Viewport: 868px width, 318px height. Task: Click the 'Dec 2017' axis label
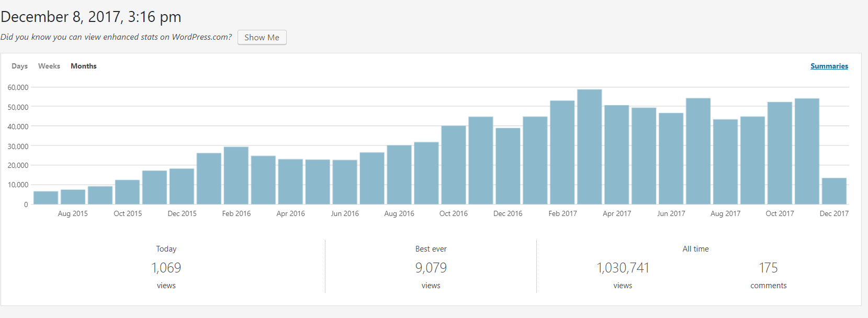coord(834,213)
